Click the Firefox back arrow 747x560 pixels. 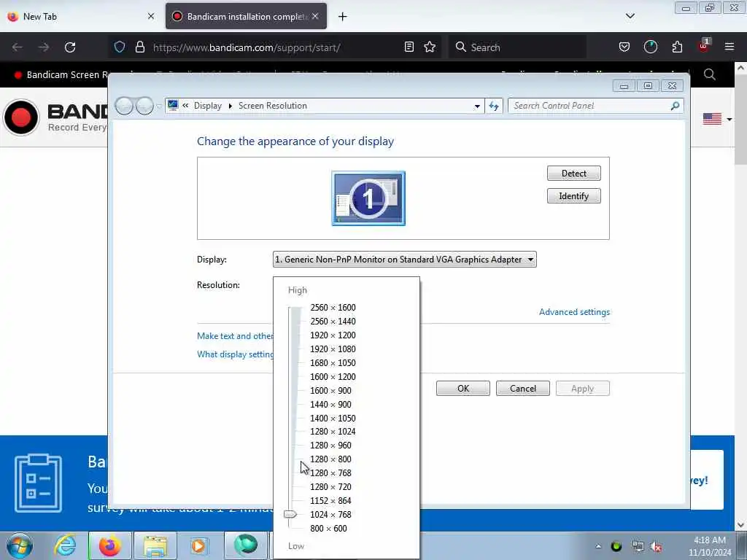click(x=18, y=47)
